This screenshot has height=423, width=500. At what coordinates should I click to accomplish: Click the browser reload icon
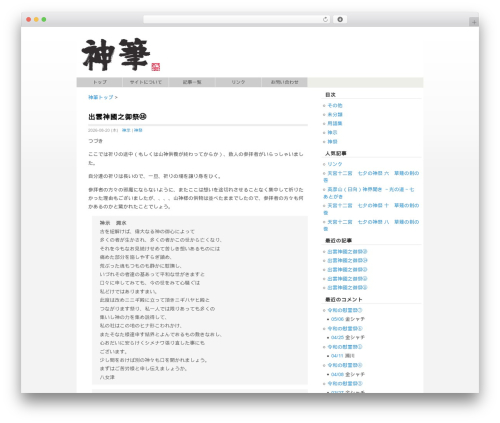point(325,19)
